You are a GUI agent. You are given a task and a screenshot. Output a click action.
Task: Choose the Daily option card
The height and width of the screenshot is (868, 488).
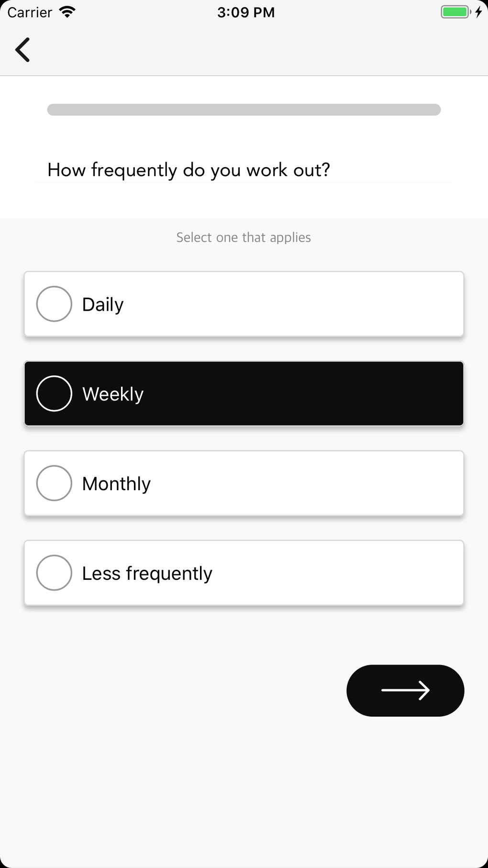click(x=287, y=304)
